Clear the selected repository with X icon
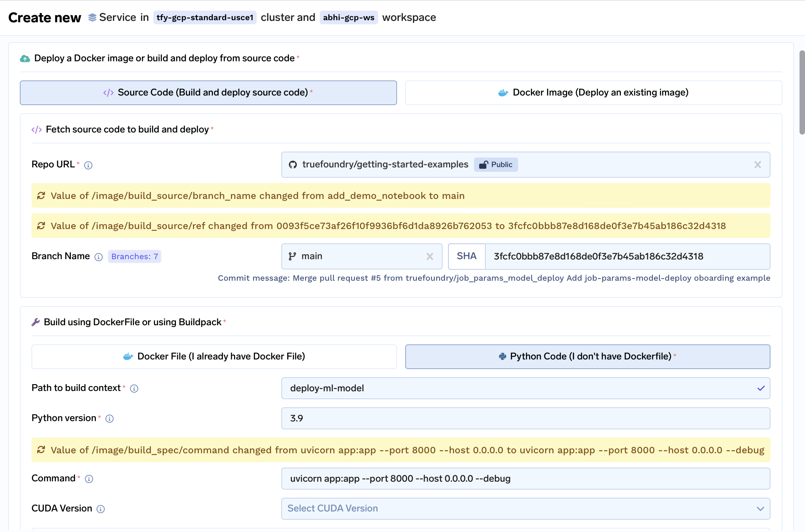Viewport: 805px width, 532px height. [x=757, y=165]
